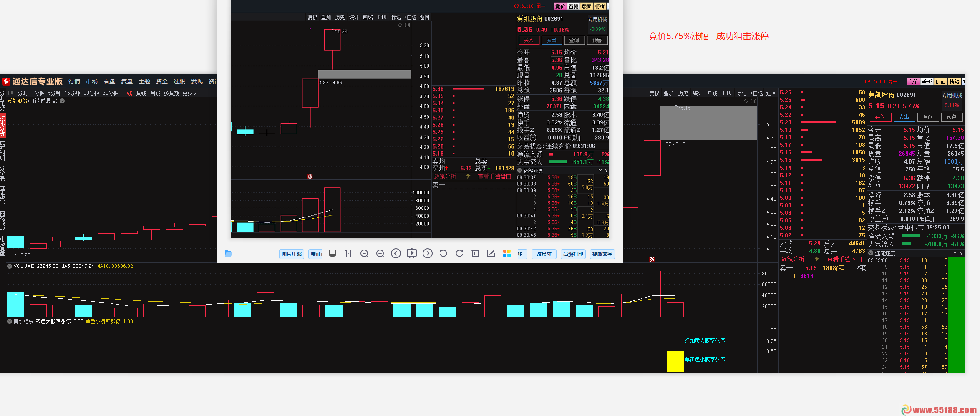Screen dimensions: 980x416
Task: Open a file with the viewer's folder icon
Action: pos(228,254)
